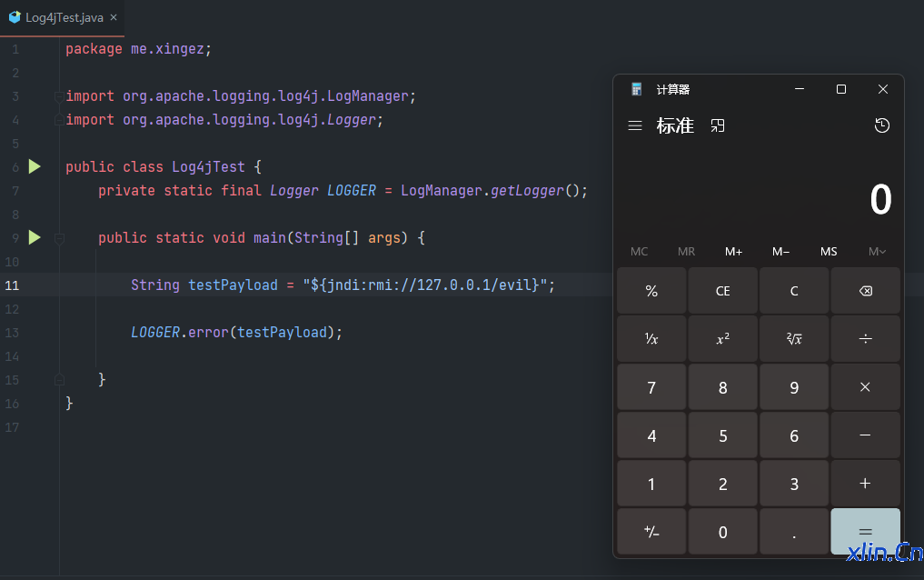Viewport: 924px width, 580px height.
Task: Click the MS memory store button
Action: [829, 252]
